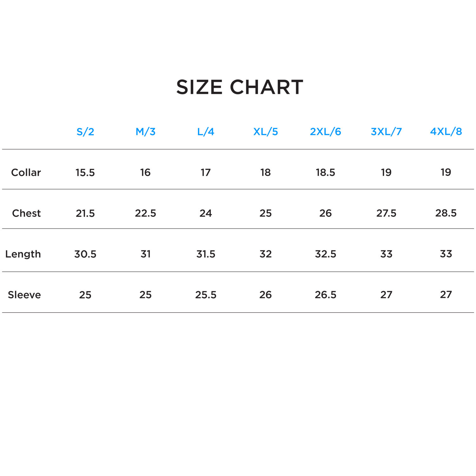Select the 2XL/6 column header
This screenshot has height=476, width=476.
[x=325, y=131]
